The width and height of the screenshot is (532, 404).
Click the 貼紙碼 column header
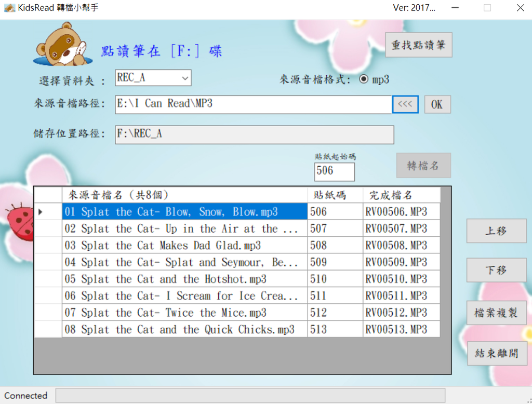335,195
